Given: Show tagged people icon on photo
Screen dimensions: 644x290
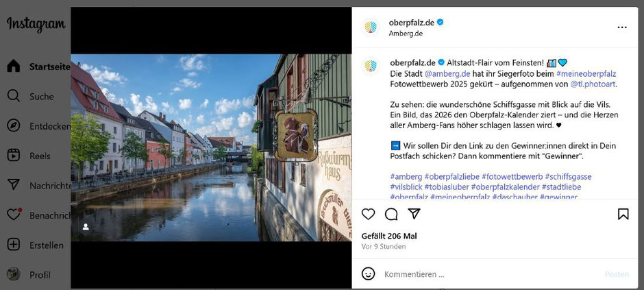Looking at the screenshot, I should tap(86, 227).
